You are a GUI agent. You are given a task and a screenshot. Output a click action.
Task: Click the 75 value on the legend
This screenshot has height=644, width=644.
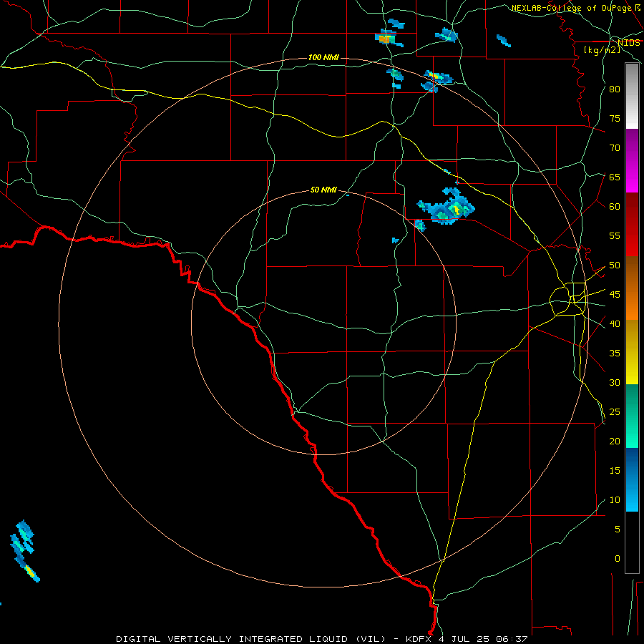(x=615, y=119)
